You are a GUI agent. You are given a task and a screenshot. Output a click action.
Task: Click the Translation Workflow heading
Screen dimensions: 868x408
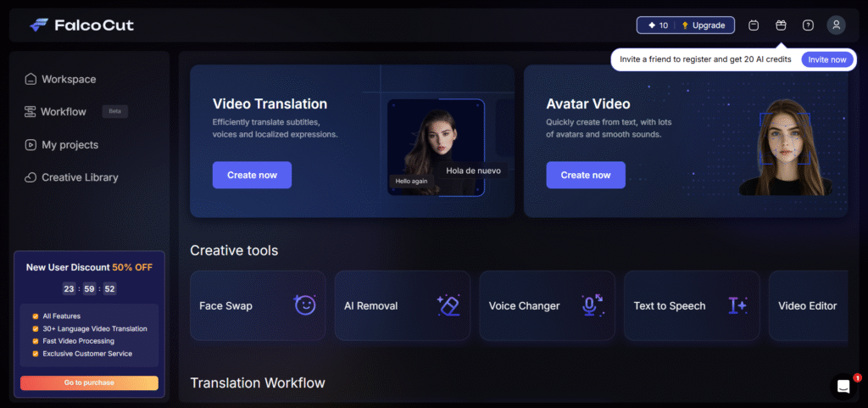pyautogui.click(x=258, y=383)
